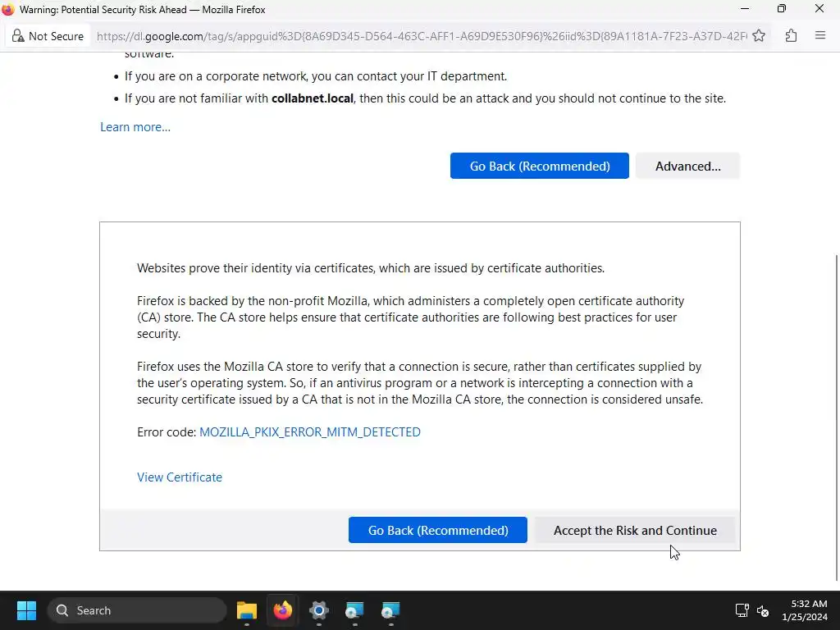
Task: Click the muted volume tray icon
Action: 763,610
